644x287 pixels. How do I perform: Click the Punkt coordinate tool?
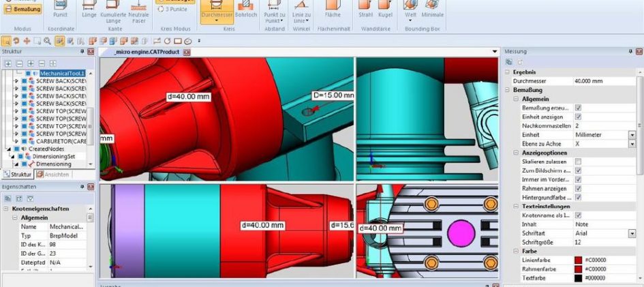(60, 10)
